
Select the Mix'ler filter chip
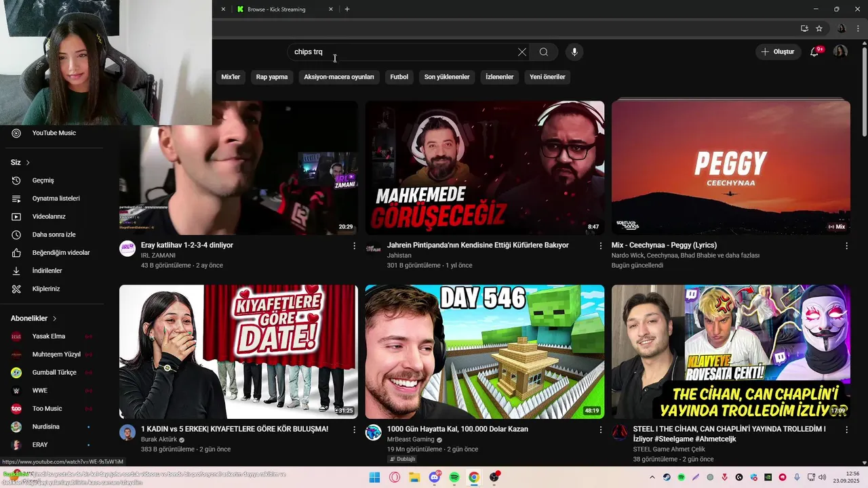click(231, 77)
